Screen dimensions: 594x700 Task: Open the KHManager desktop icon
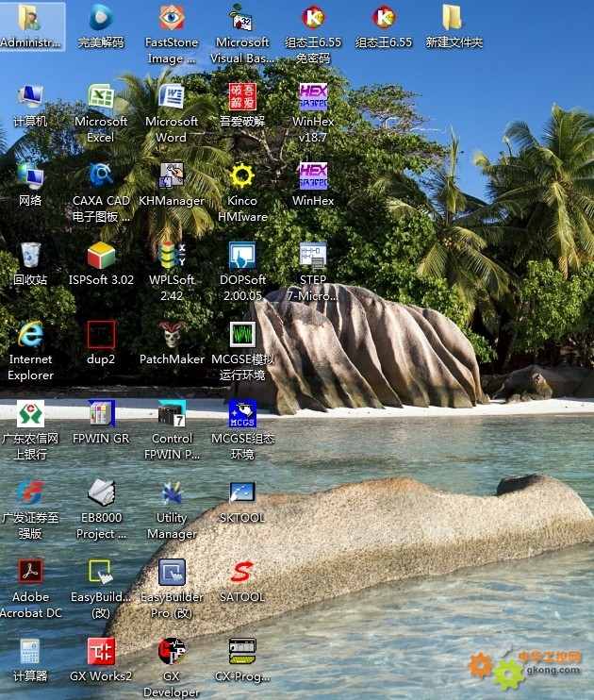[x=172, y=176]
